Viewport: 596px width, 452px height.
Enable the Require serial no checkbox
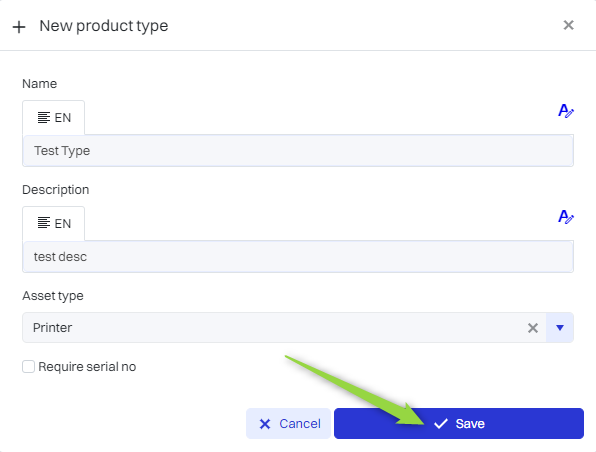coord(29,366)
